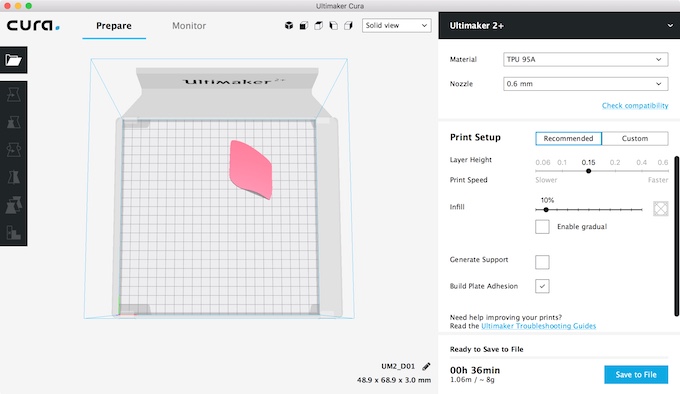Click the 0.6 layer height tick label
The height and width of the screenshot is (394, 680).
(663, 163)
